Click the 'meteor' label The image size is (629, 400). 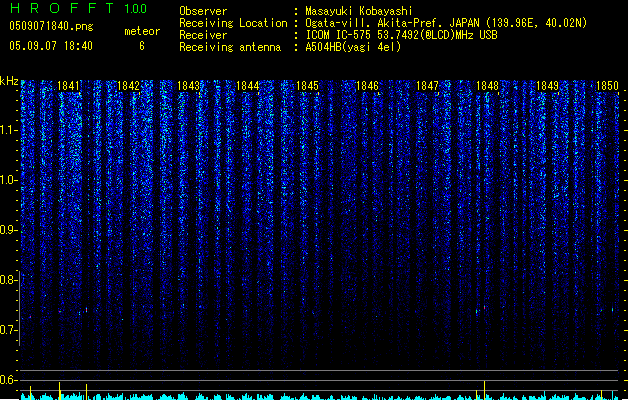pos(142,31)
